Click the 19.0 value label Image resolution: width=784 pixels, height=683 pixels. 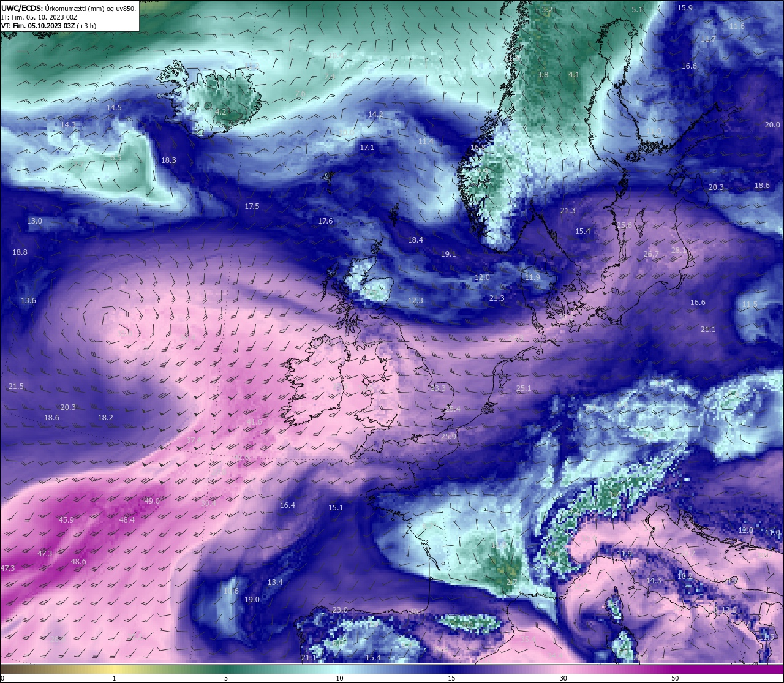[x=252, y=600]
